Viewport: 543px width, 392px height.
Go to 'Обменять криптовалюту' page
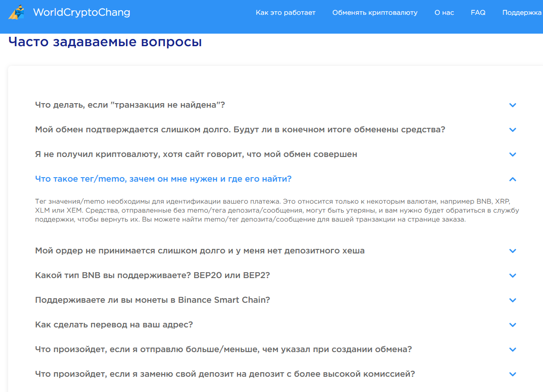click(x=374, y=13)
